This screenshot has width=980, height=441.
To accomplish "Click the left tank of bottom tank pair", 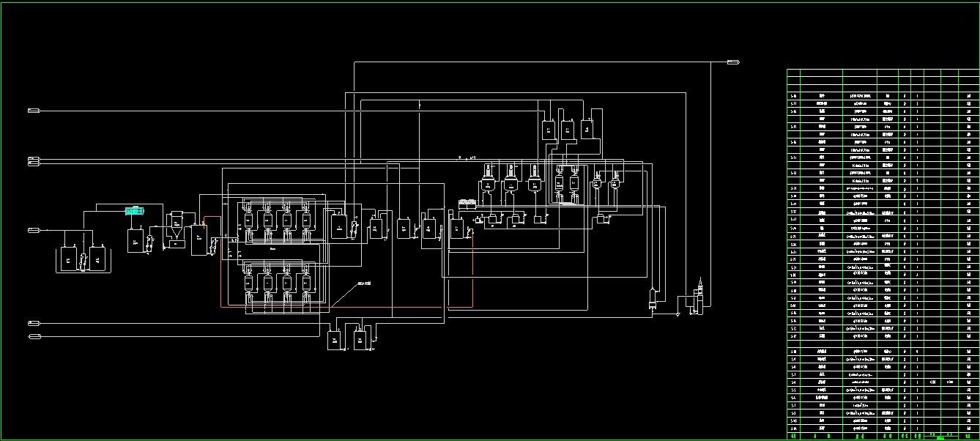I will tap(335, 341).
